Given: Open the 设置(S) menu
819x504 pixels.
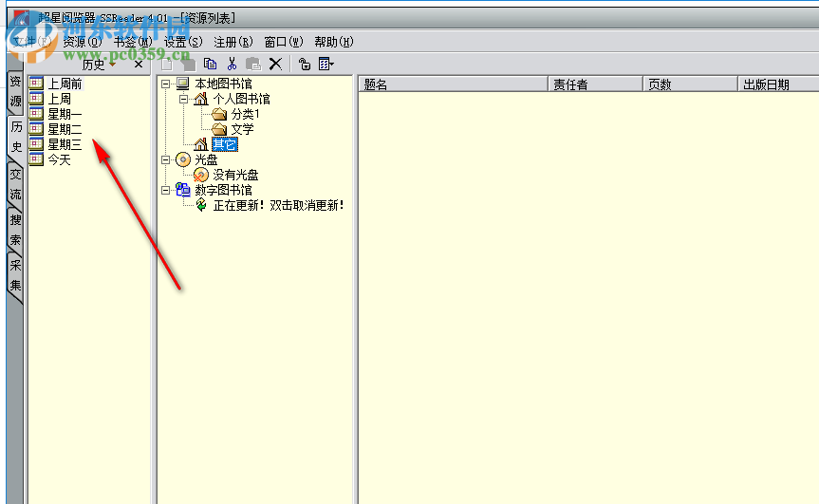Looking at the screenshot, I should [183, 42].
